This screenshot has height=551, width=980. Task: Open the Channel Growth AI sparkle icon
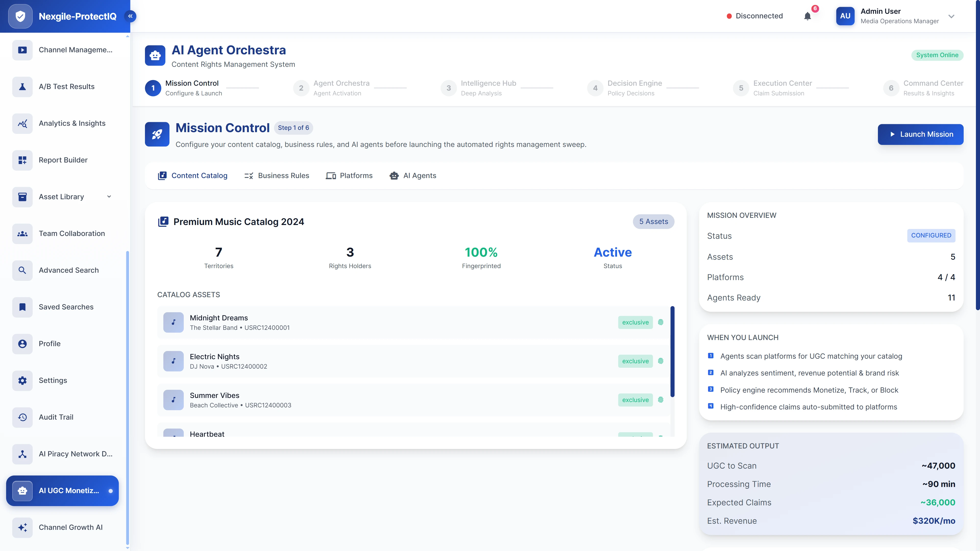click(x=22, y=528)
